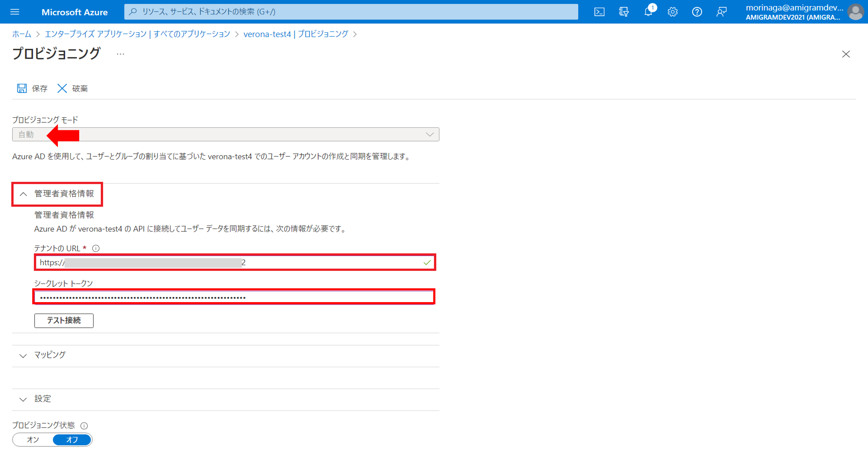Viewport: 868px width, 471px height.
Task: Open the プロビジョニング モード dropdown
Action: [226, 134]
